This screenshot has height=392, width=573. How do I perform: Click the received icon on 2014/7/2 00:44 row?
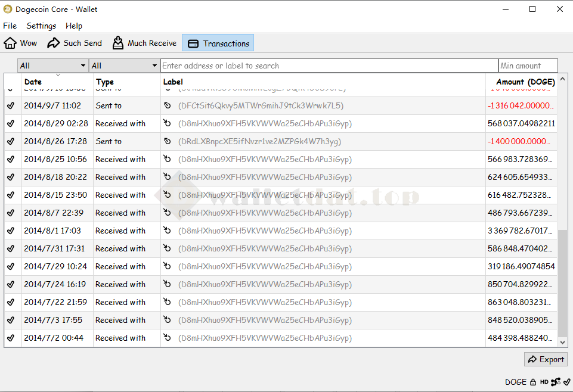pyautogui.click(x=168, y=338)
